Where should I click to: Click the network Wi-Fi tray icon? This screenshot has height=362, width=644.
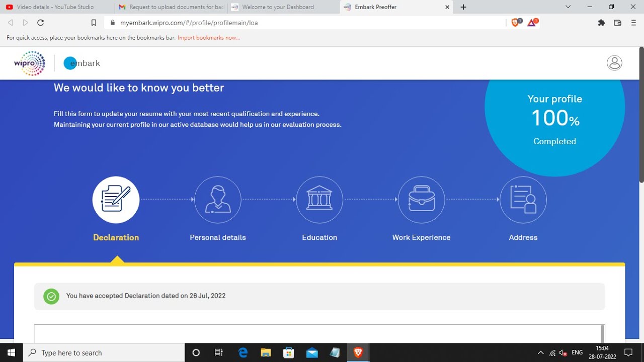[x=552, y=353]
